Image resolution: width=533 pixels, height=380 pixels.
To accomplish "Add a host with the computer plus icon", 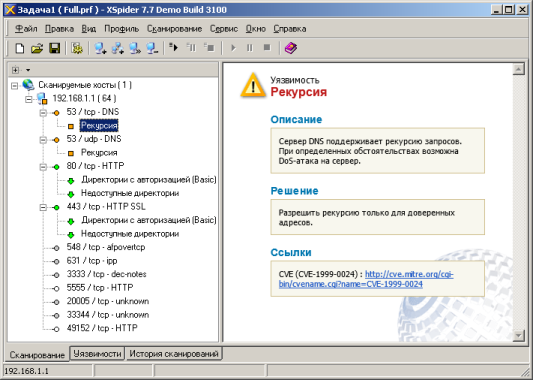I will click(100, 48).
